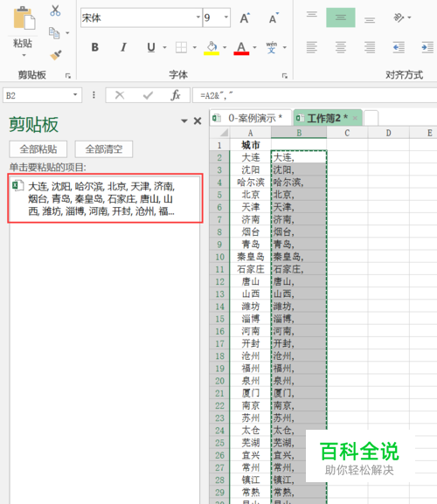
Task: Set top vertical alignment
Action: click(x=312, y=15)
